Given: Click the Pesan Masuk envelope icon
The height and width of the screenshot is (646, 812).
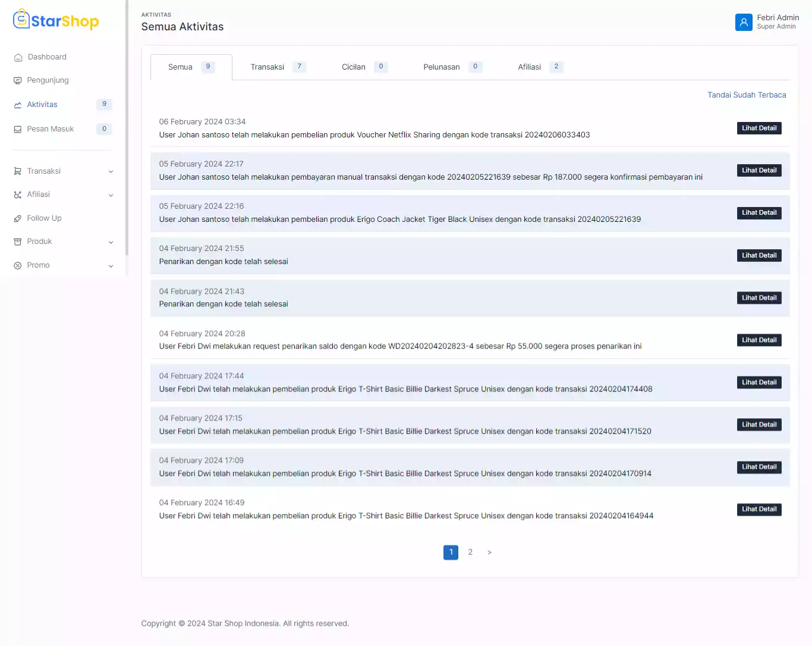Looking at the screenshot, I should [x=18, y=130].
